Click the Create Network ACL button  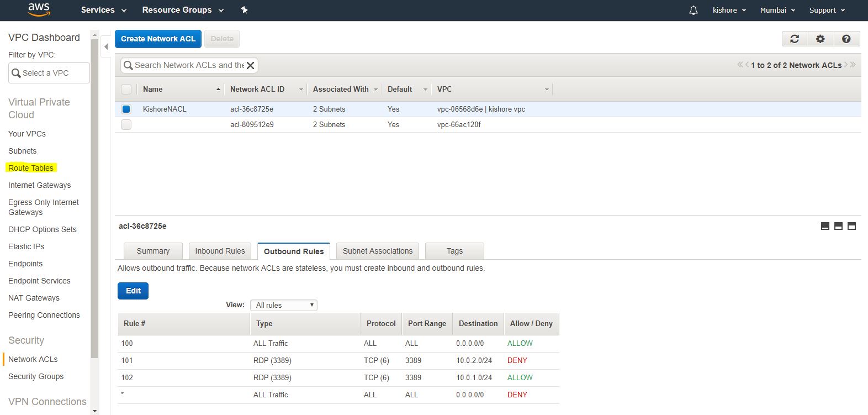(x=158, y=39)
